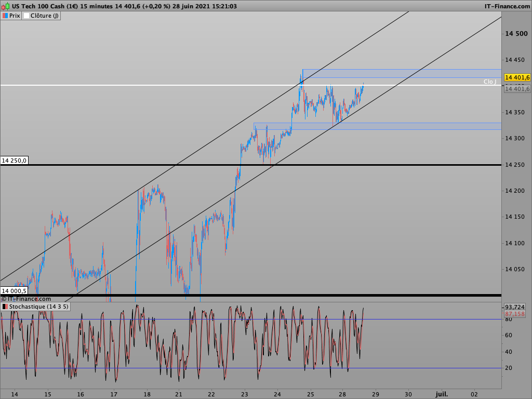Click the Prix red-blue color swatch

(x=5, y=16)
